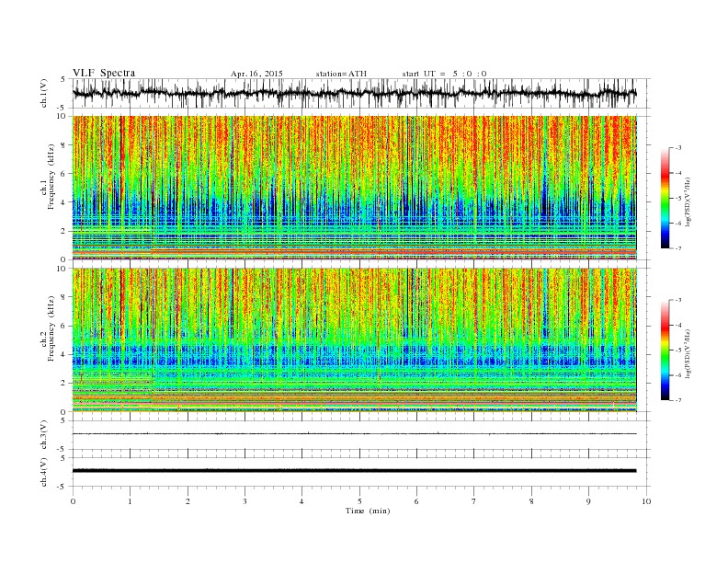Screen dimensions: 728x563
Task: Click the "8" kHz tick on ch.1 spectrogram
Action: click(x=64, y=145)
